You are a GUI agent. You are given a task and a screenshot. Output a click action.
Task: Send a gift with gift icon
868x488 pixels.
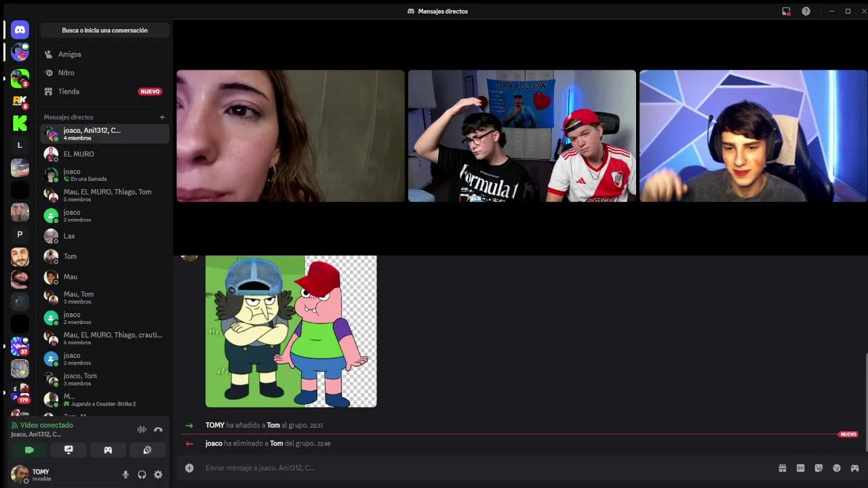[783, 468]
